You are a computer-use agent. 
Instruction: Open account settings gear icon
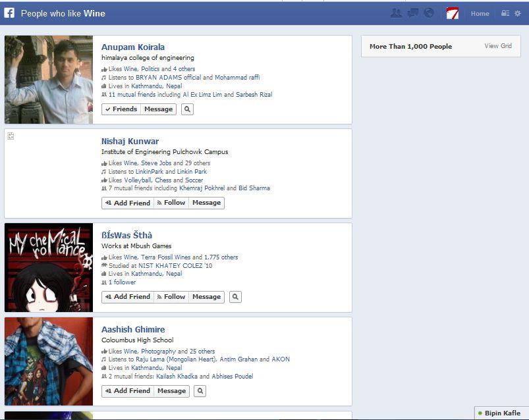click(518, 13)
